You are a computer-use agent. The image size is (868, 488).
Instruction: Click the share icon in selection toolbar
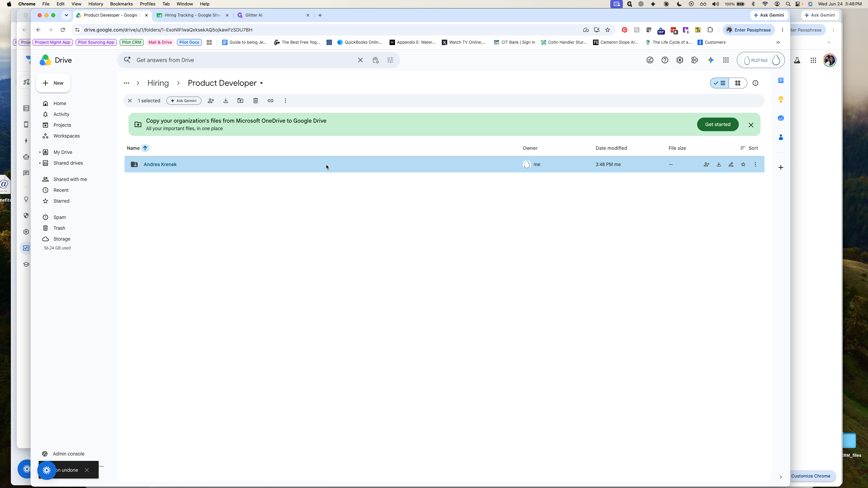tap(211, 101)
